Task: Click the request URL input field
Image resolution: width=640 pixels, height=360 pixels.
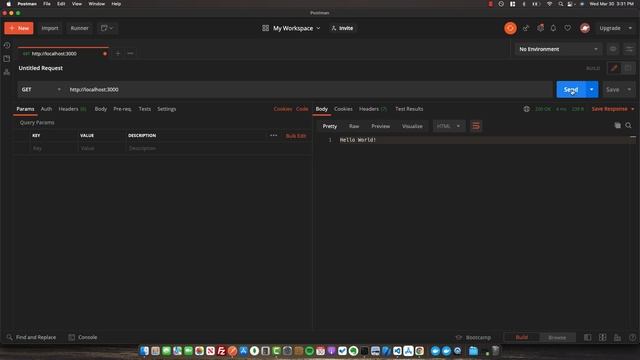Action: tap(309, 89)
